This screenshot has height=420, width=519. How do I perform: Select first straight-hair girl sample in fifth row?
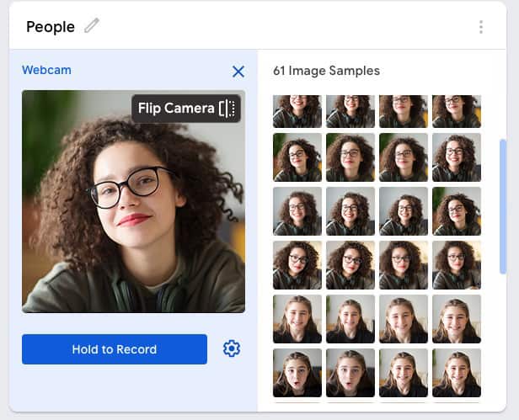(297, 319)
